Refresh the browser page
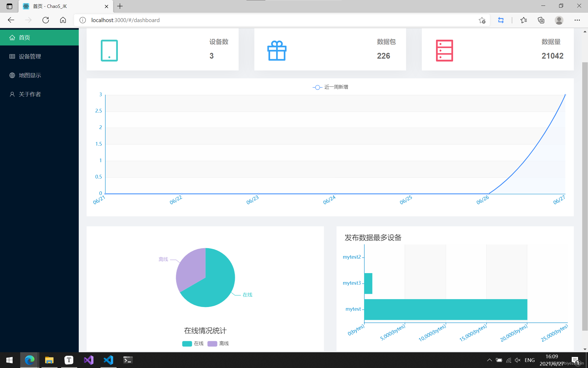588x368 pixels. click(x=46, y=20)
